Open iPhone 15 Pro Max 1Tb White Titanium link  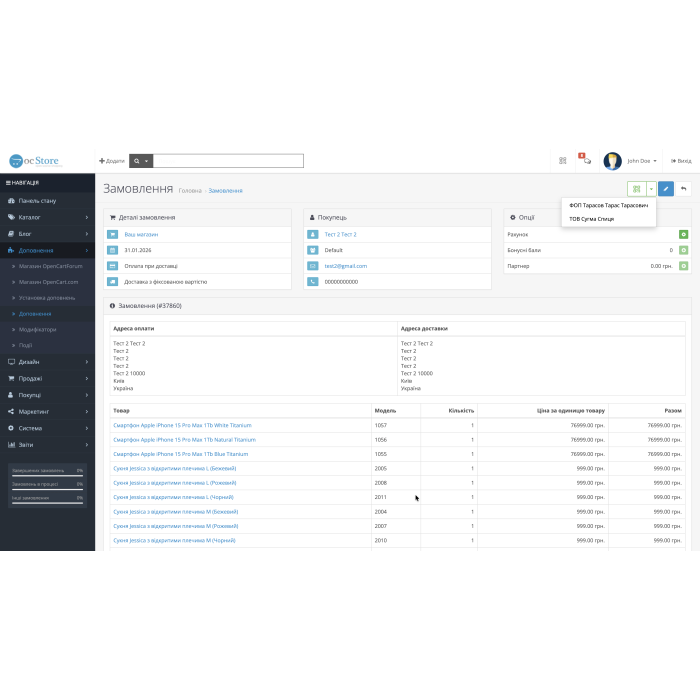click(183, 425)
